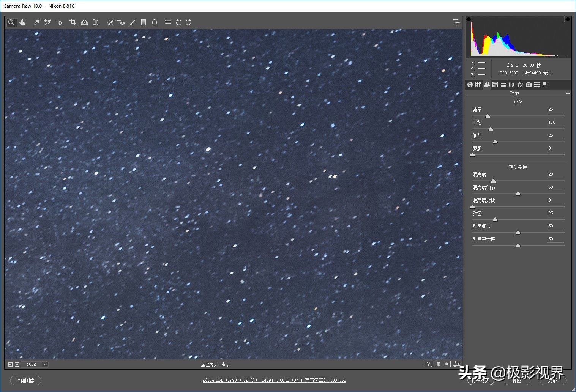
Task: Activate the Spot Removal brush tool
Action: [x=110, y=22]
